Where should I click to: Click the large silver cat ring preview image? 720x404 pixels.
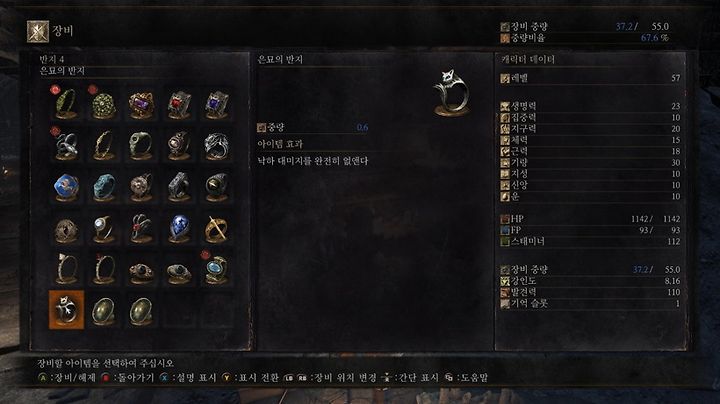click(451, 93)
